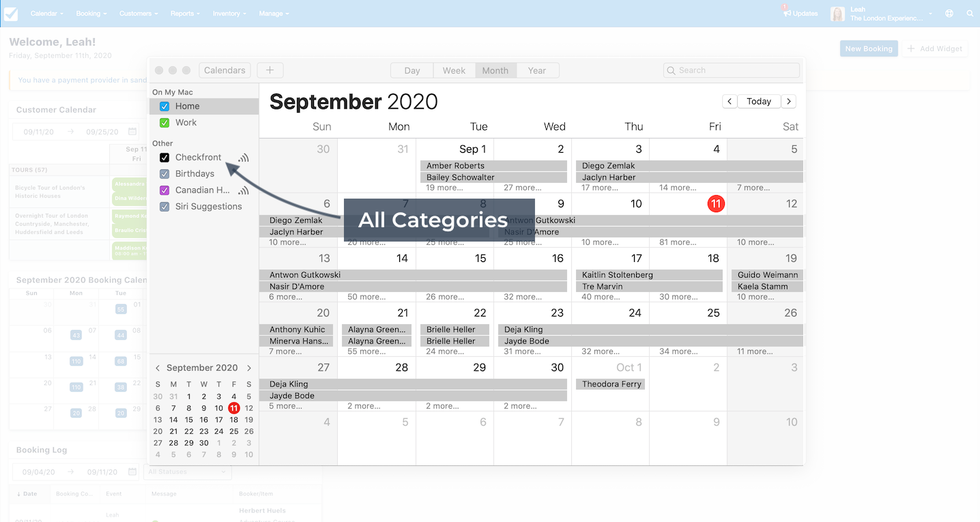The image size is (980, 522).
Task: Go to previous month with left arrow
Action: pos(730,101)
